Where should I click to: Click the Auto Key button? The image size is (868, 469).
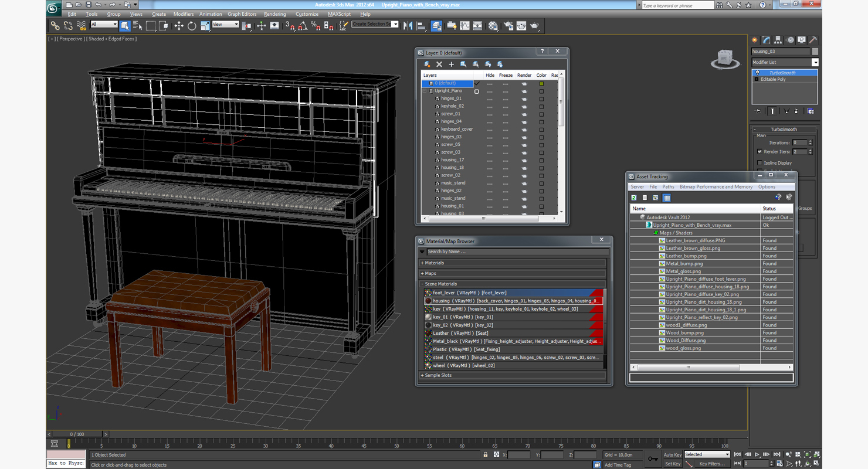pyautogui.click(x=673, y=455)
